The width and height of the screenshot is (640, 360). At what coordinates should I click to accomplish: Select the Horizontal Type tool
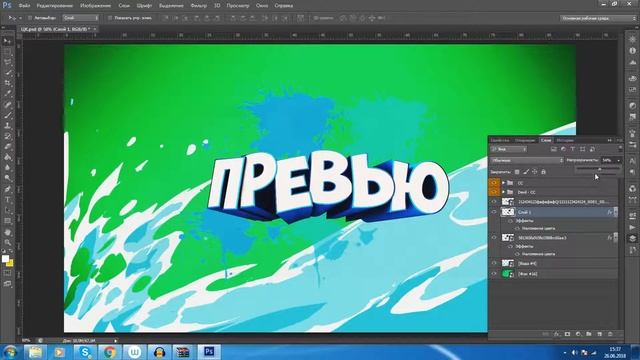point(7,200)
